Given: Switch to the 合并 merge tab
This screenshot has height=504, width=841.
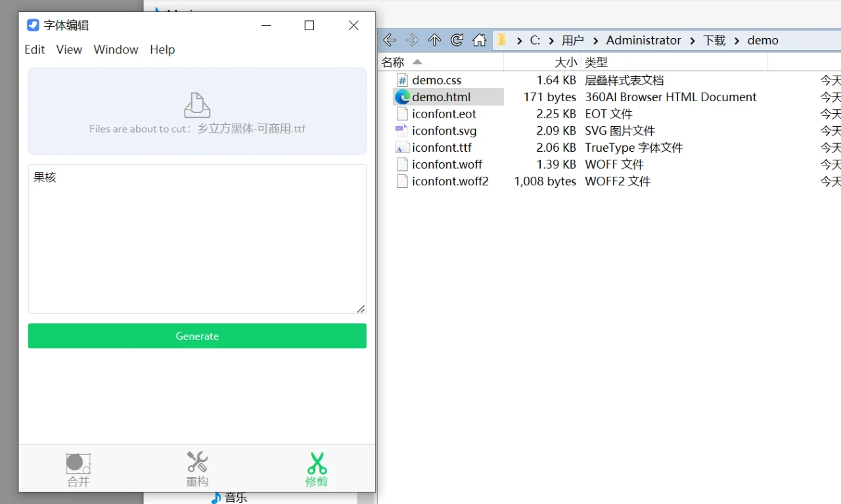Looking at the screenshot, I should tap(78, 469).
